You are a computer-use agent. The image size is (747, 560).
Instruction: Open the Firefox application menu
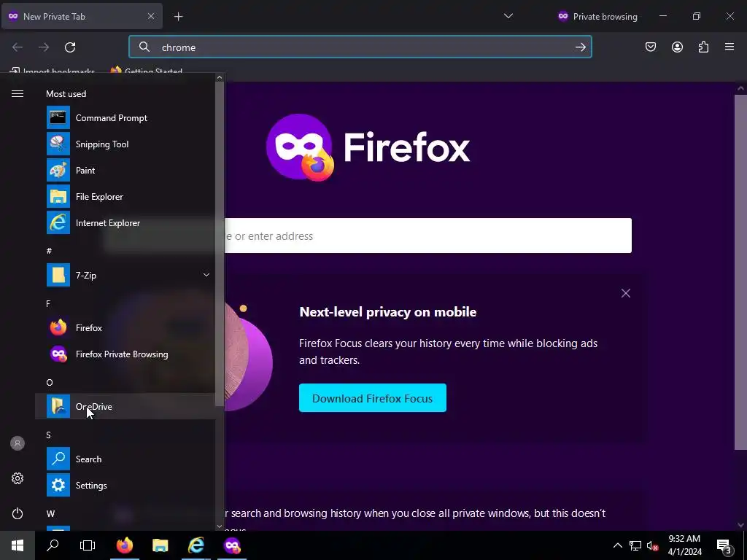[x=729, y=47]
